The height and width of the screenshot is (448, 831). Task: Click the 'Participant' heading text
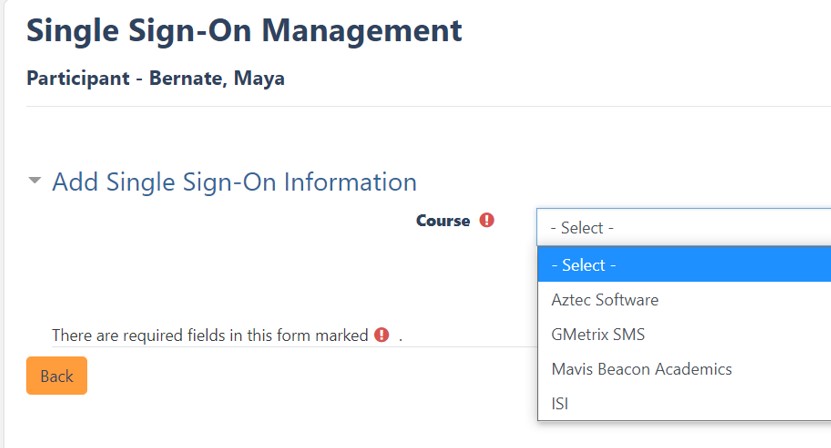(x=78, y=78)
